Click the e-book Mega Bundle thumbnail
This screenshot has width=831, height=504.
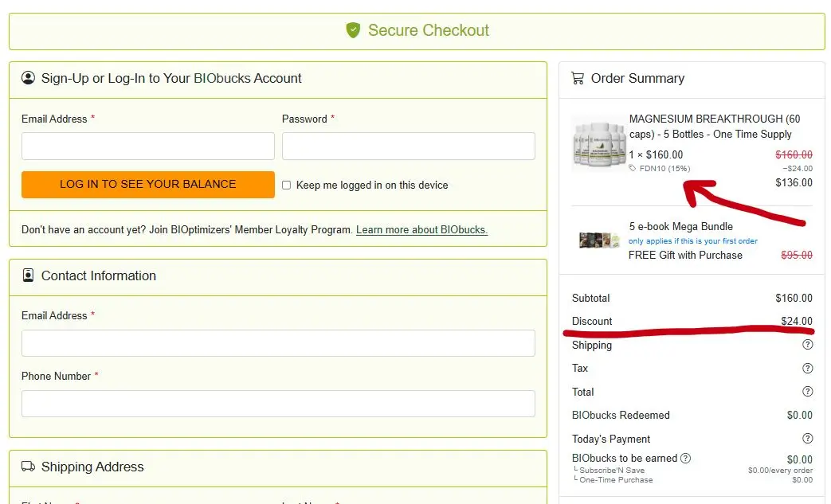click(599, 240)
